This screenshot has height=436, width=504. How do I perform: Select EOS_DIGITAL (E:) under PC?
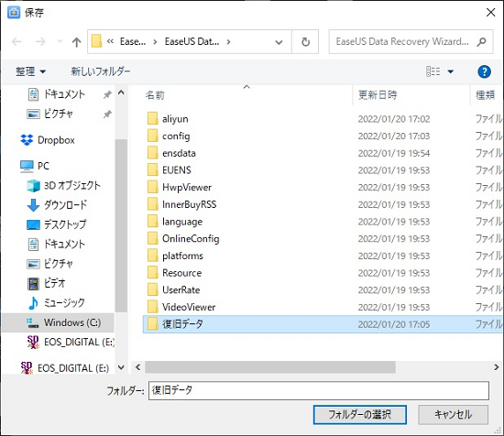(x=71, y=343)
